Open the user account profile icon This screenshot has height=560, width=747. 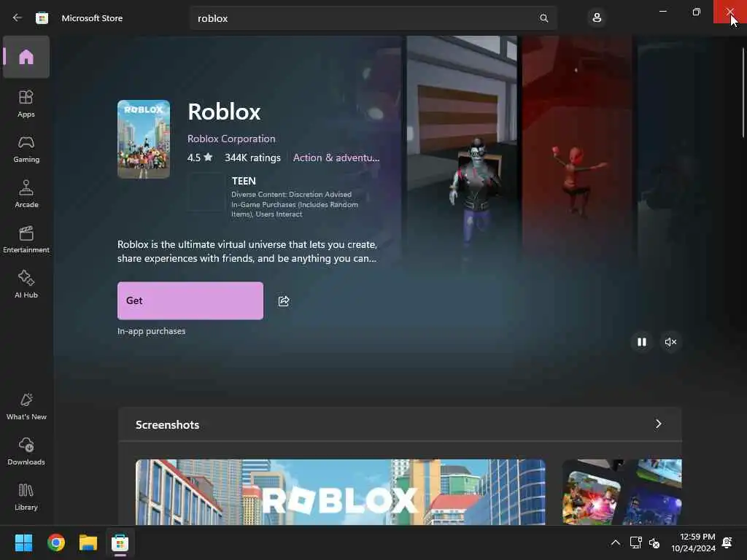[597, 18]
